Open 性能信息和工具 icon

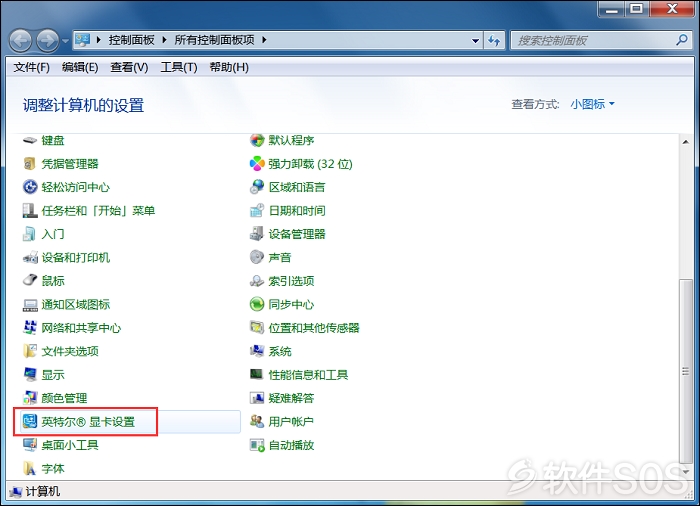(x=257, y=375)
